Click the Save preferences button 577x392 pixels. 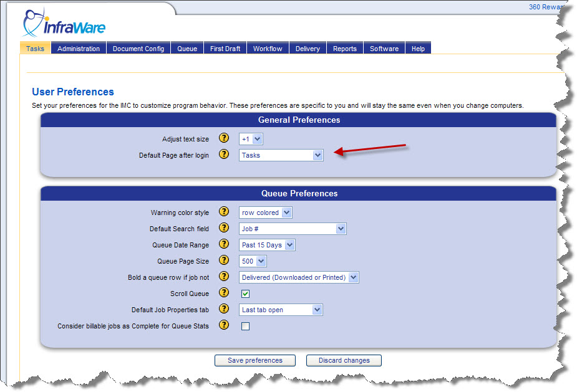point(255,360)
